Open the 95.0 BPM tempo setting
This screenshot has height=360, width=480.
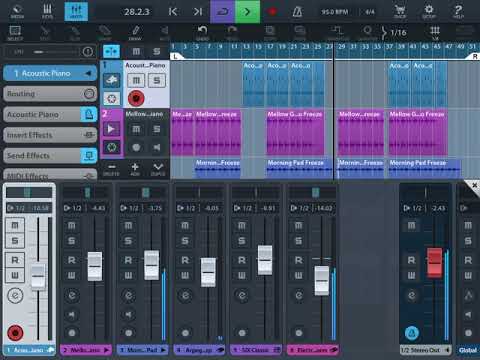click(x=335, y=12)
